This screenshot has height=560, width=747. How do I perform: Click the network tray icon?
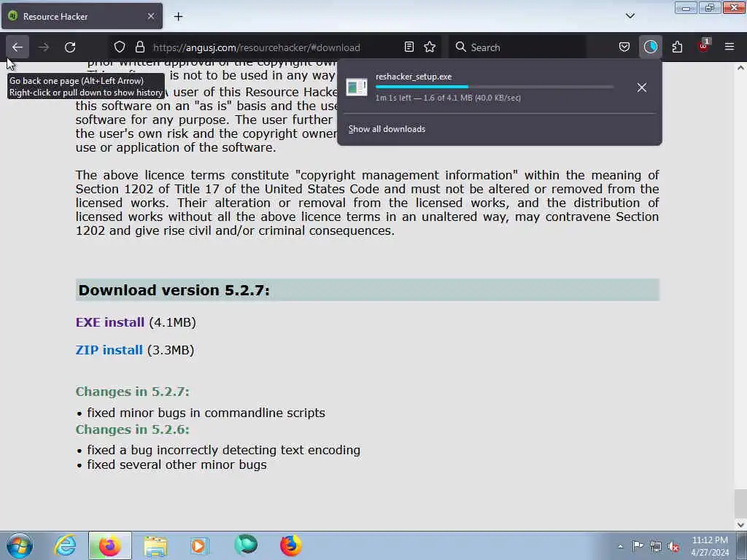pos(656,546)
